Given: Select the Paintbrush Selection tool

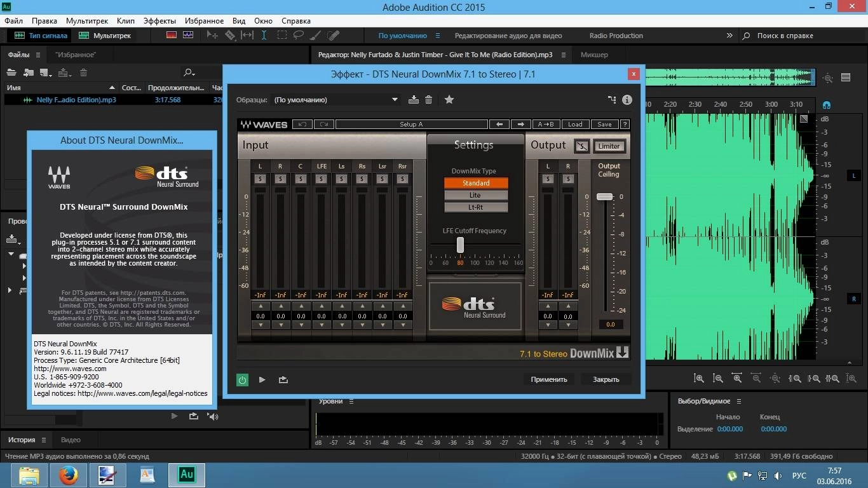Looking at the screenshot, I should (316, 36).
